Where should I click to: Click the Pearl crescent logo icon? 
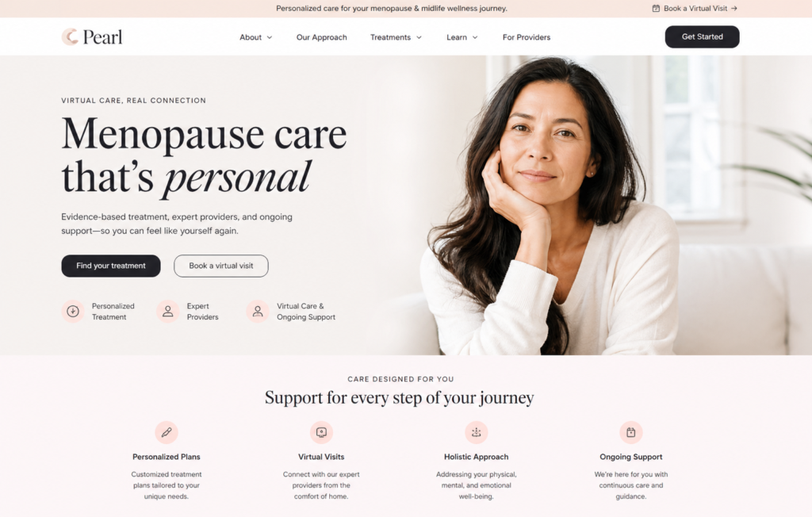pos(70,36)
